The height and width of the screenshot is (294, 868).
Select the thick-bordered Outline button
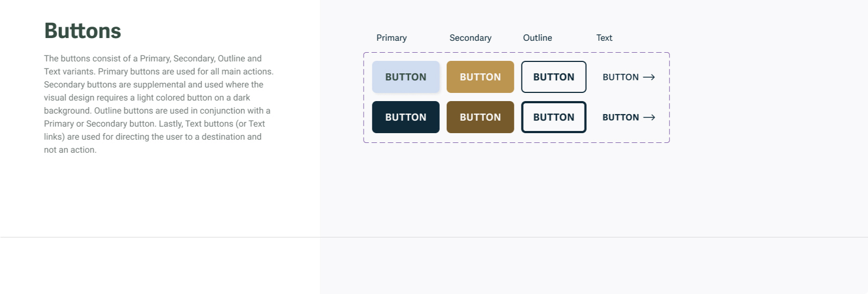coord(553,117)
